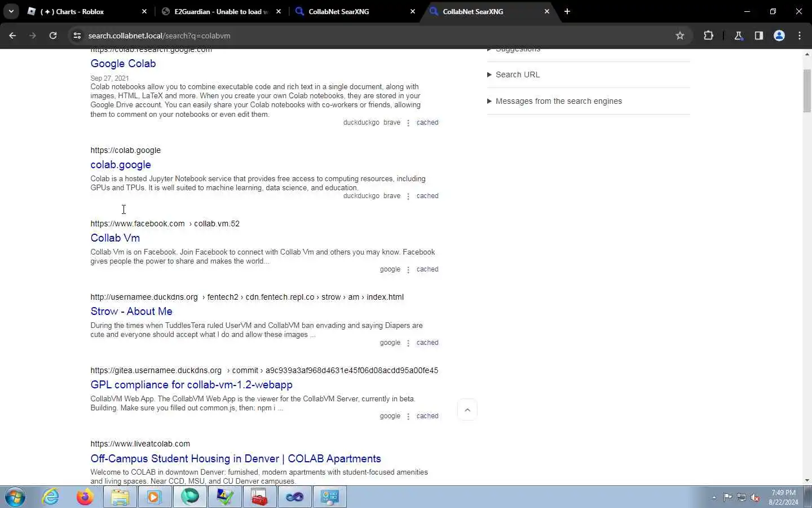The image size is (812, 508).
Task: Open the green globe browser taskbar icon
Action: point(190,497)
